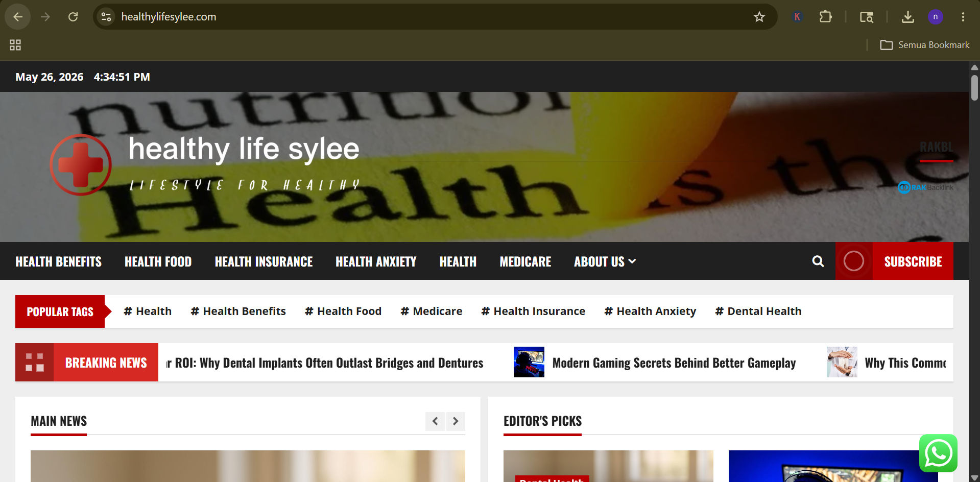Click the Subscribe button
The width and height of the screenshot is (980, 482).
point(913,261)
